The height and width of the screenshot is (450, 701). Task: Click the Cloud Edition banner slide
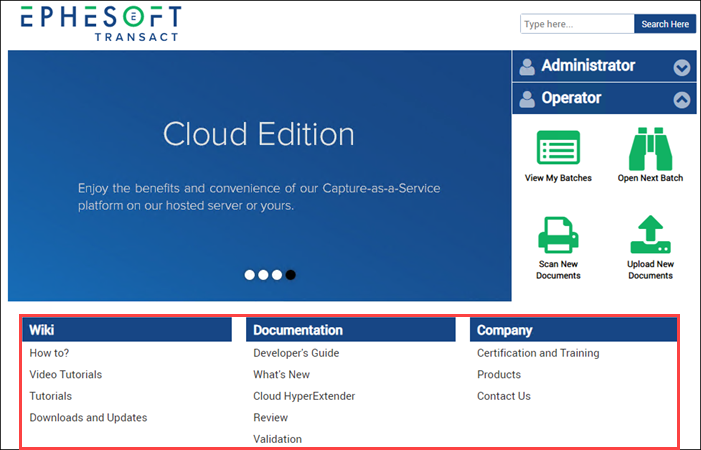click(x=259, y=176)
